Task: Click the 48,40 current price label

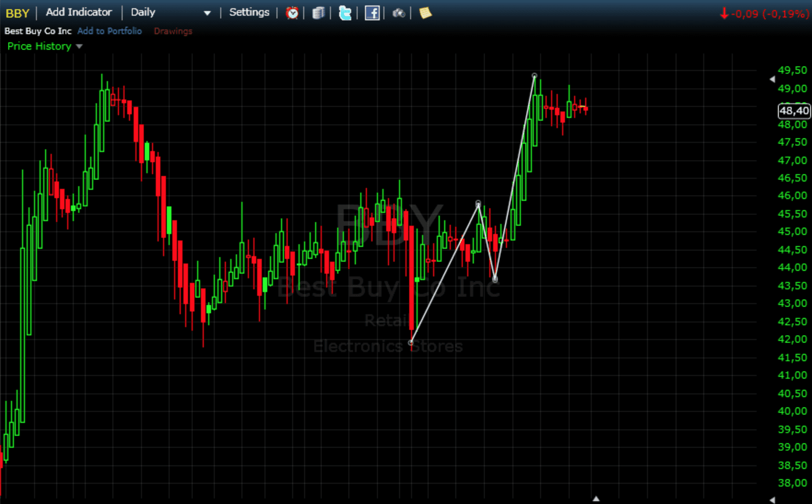Action: pyautogui.click(x=794, y=111)
